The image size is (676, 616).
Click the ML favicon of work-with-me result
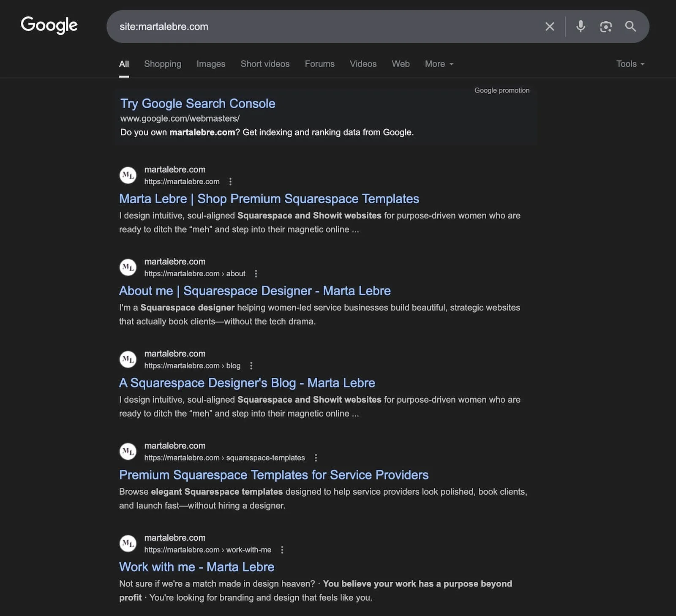(128, 544)
